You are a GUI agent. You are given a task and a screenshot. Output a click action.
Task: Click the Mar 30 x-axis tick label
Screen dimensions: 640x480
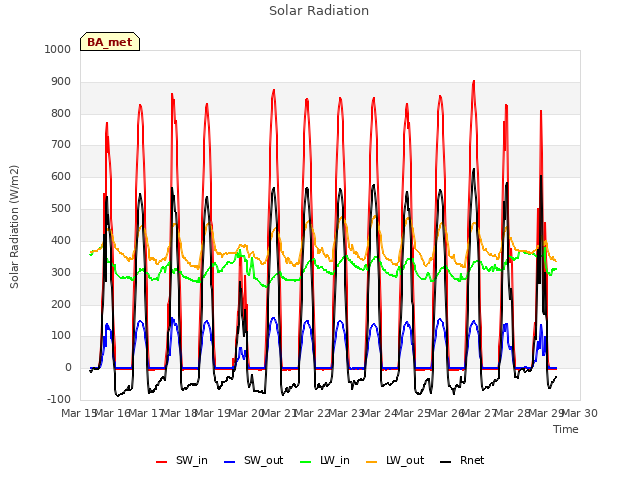point(580,413)
